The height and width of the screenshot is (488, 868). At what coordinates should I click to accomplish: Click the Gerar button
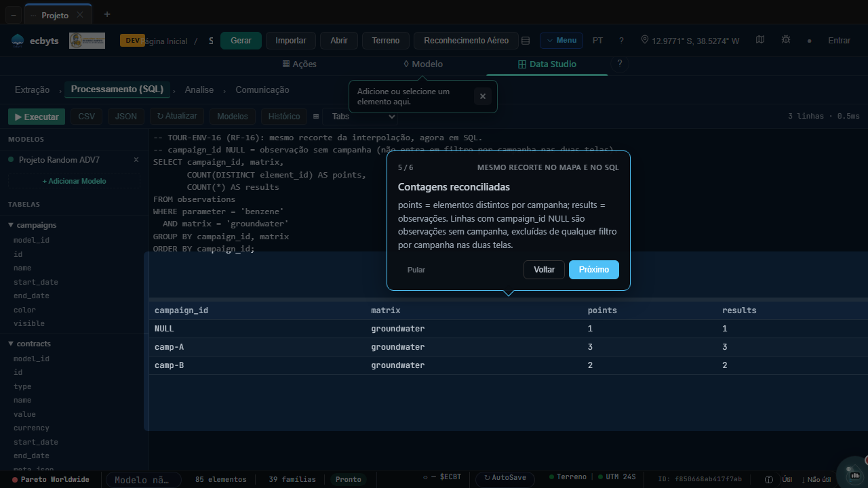(241, 41)
